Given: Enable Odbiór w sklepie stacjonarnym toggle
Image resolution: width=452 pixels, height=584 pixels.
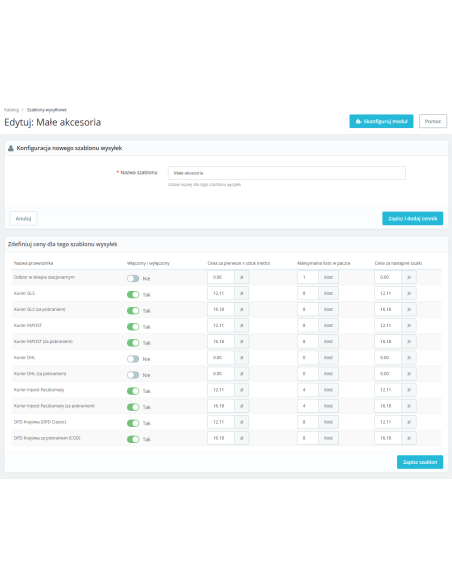Looking at the screenshot, I should click(x=133, y=279).
